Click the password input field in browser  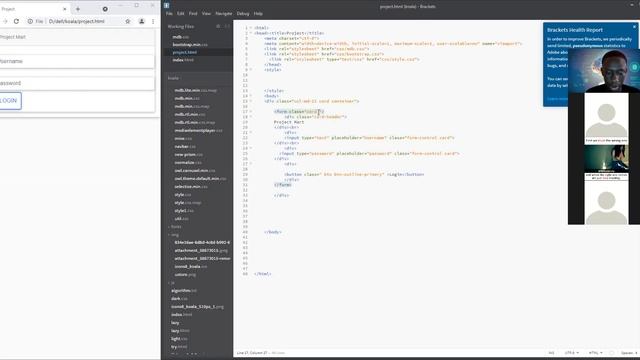[77, 83]
